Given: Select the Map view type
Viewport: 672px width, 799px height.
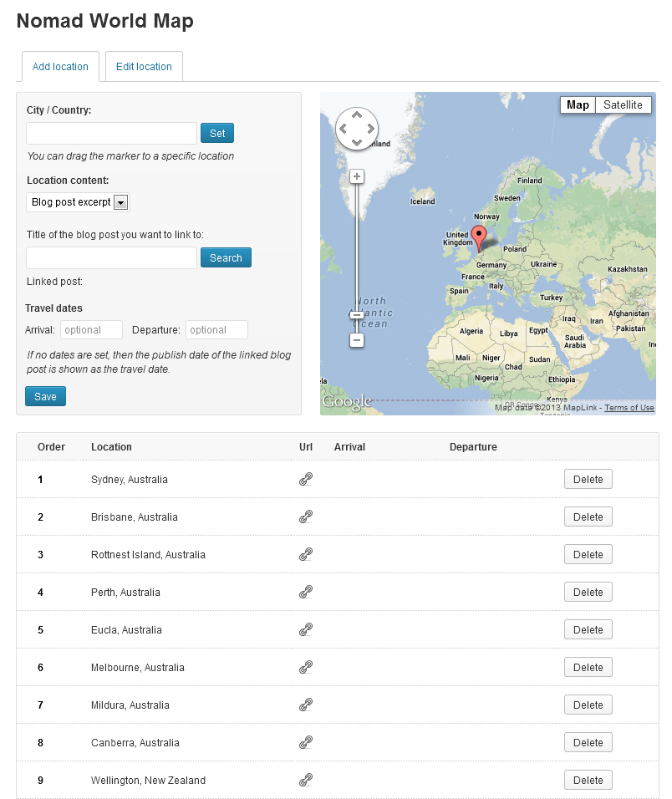Looking at the screenshot, I should pos(578,105).
